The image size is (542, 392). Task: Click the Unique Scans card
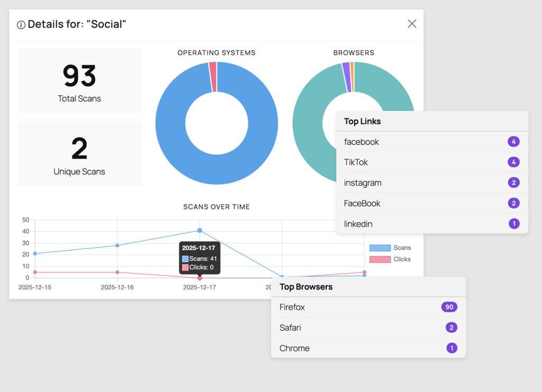click(x=79, y=153)
